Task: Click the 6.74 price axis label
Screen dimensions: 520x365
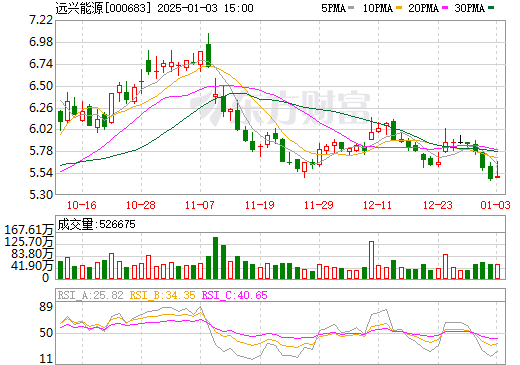Action: point(41,64)
